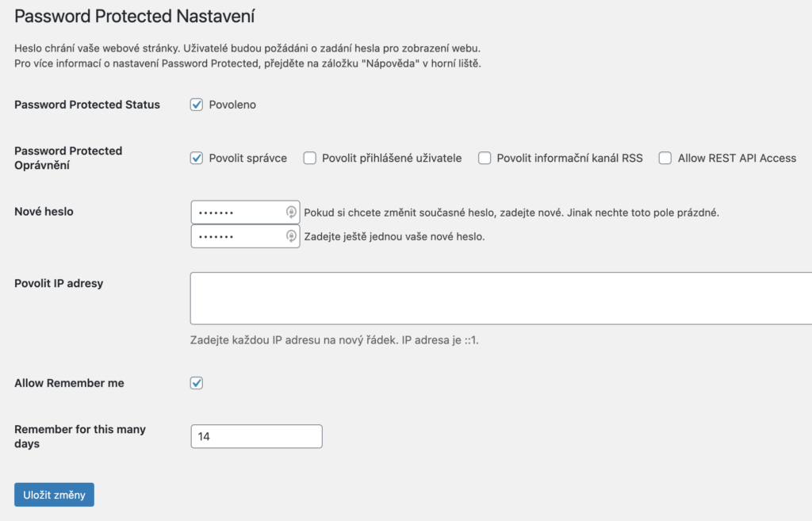Click password manager icon in password confirmation field
This screenshot has width=812, height=521.
tap(291, 236)
